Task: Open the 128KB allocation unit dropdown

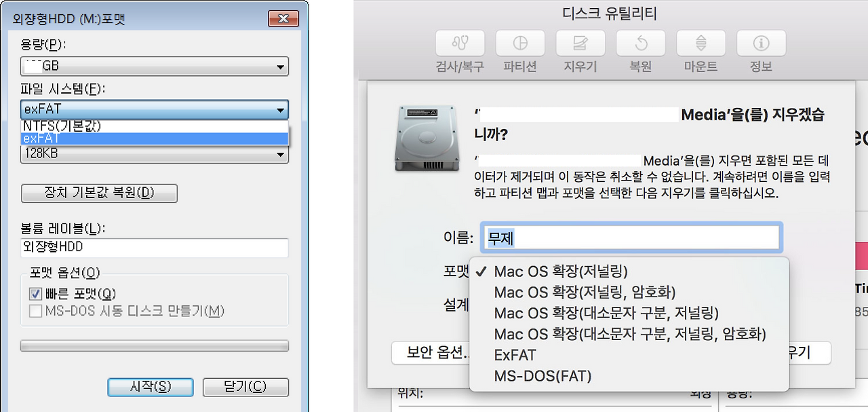Action: (x=154, y=155)
